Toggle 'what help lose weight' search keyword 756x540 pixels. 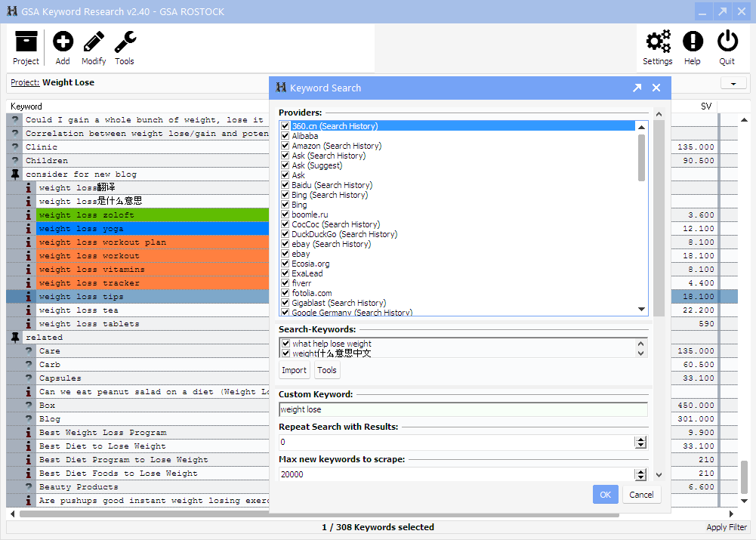pyautogui.click(x=286, y=344)
